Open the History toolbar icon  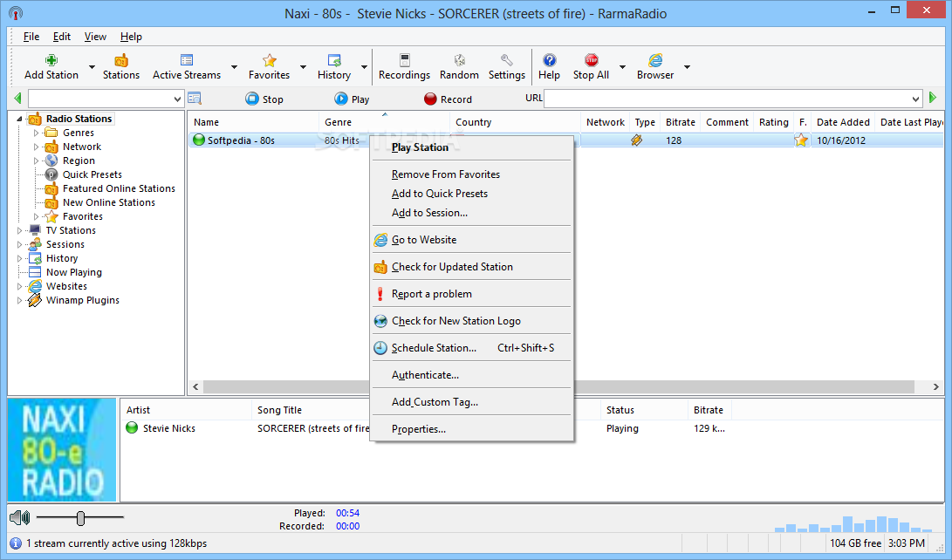334,60
